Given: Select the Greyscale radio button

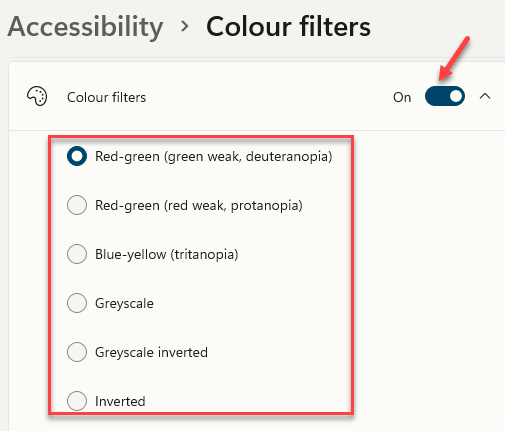Looking at the screenshot, I should (77, 303).
